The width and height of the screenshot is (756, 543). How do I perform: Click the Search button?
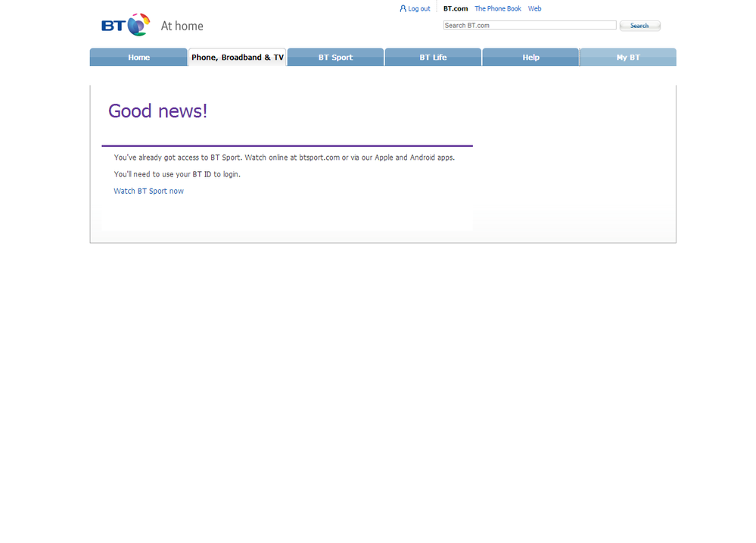(639, 26)
